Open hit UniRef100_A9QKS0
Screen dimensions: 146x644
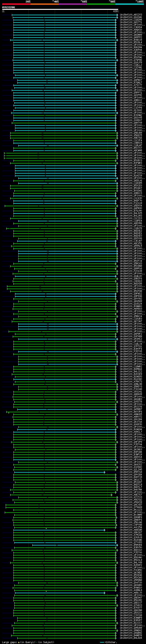click(x=131, y=30)
